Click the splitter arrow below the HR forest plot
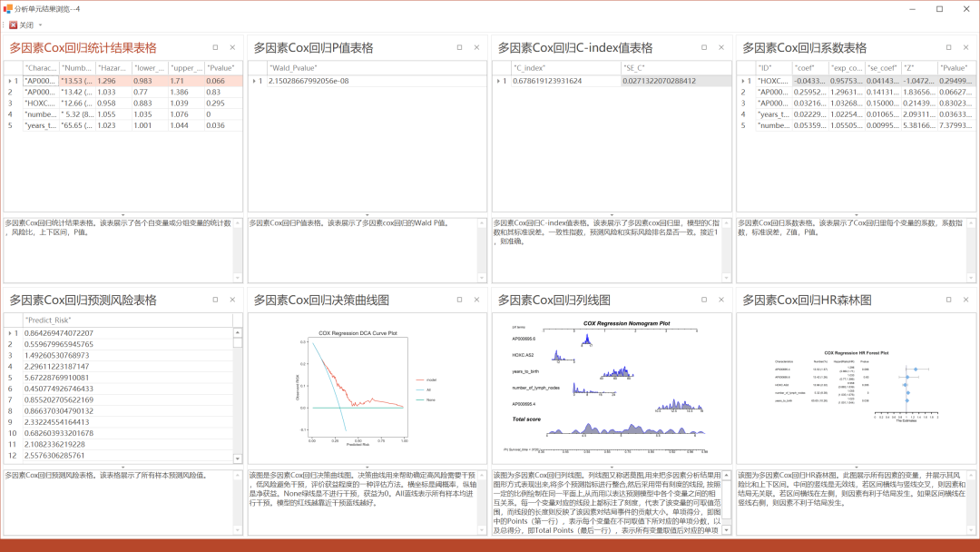Viewport: 980px width, 552px height. click(857, 467)
